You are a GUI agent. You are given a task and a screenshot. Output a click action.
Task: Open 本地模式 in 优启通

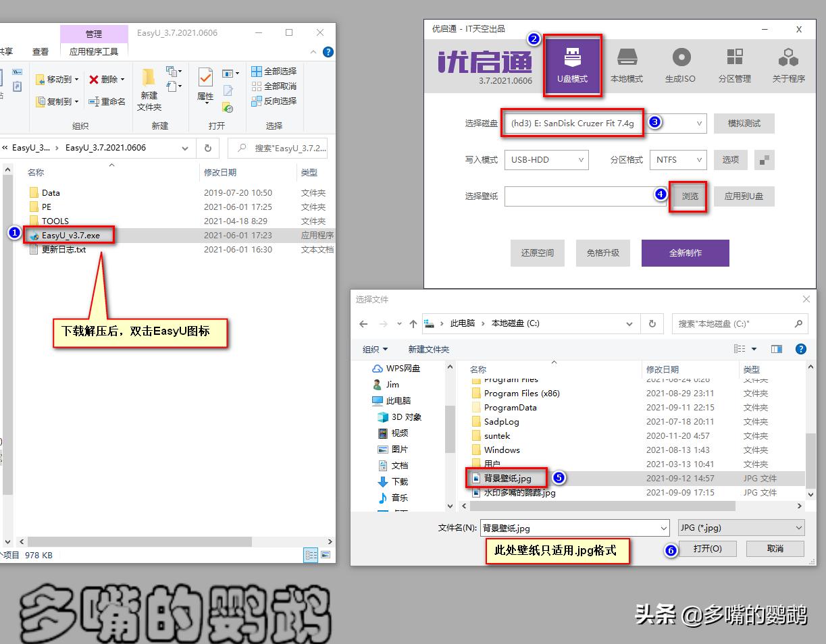(627, 65)
